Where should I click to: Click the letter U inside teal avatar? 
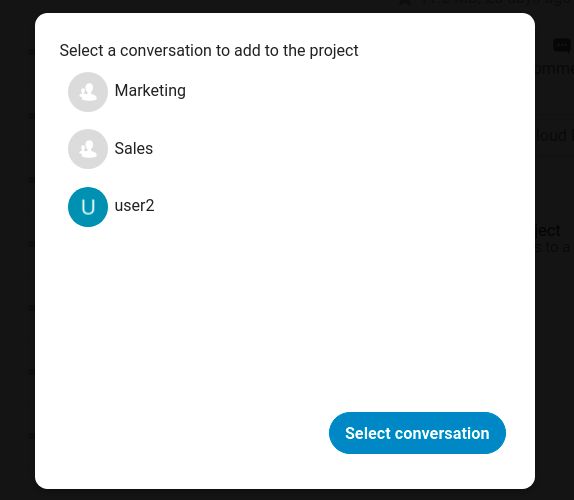tap(88, 207)
